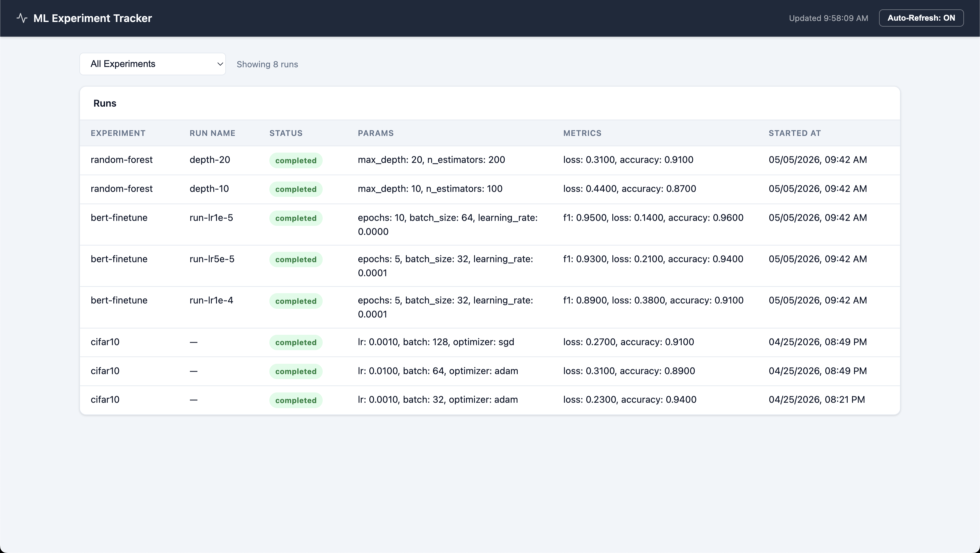Click start time of the run-lr1e-4 run

point(818,300)
